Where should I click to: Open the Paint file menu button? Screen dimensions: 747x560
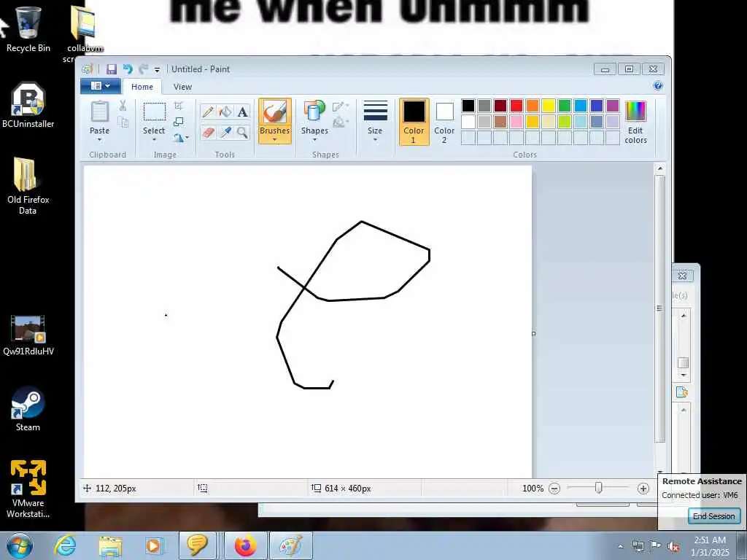point(101,86)
